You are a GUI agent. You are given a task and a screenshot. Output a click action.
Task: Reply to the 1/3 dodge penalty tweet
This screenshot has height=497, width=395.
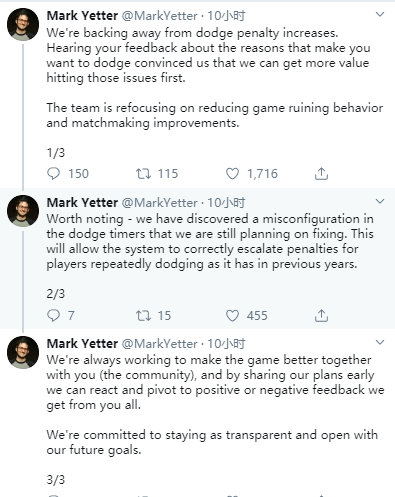54,174
